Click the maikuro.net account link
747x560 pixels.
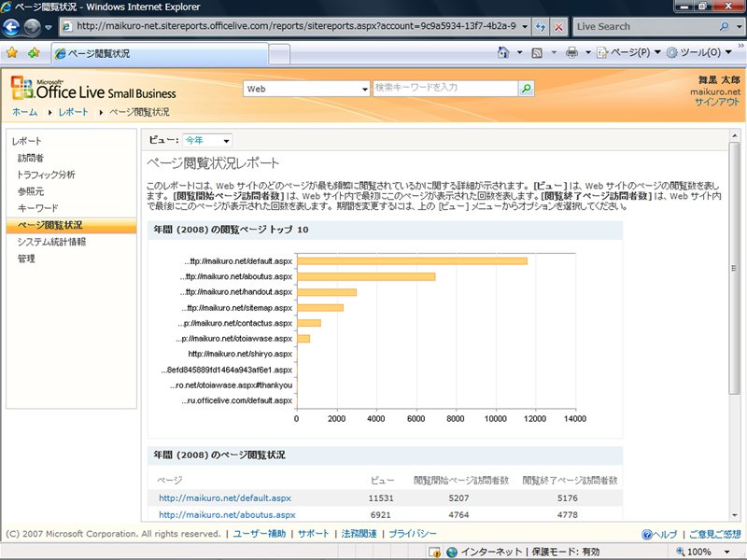coord(715,91)
